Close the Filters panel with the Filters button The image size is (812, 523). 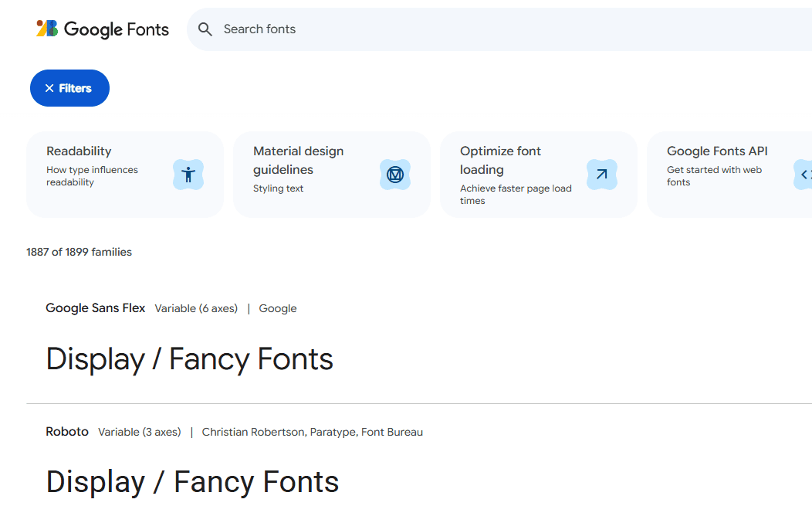pos(69,88)
